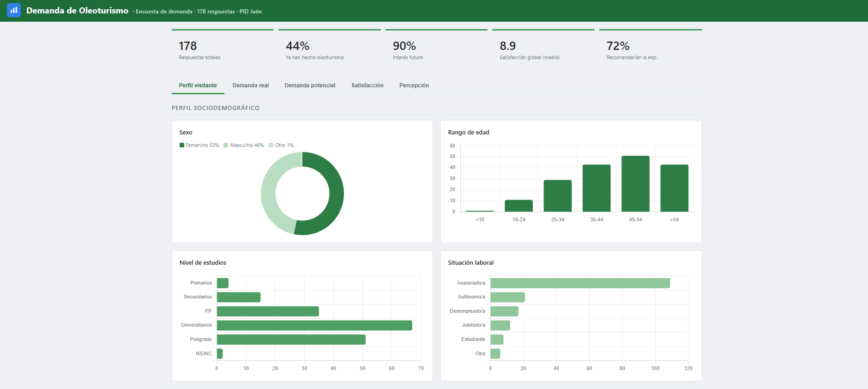Select the 72% Recomendarían la exp. card
Image resolution: width=868 pixels, height=389 pixels.
click(x=651, y=49)
